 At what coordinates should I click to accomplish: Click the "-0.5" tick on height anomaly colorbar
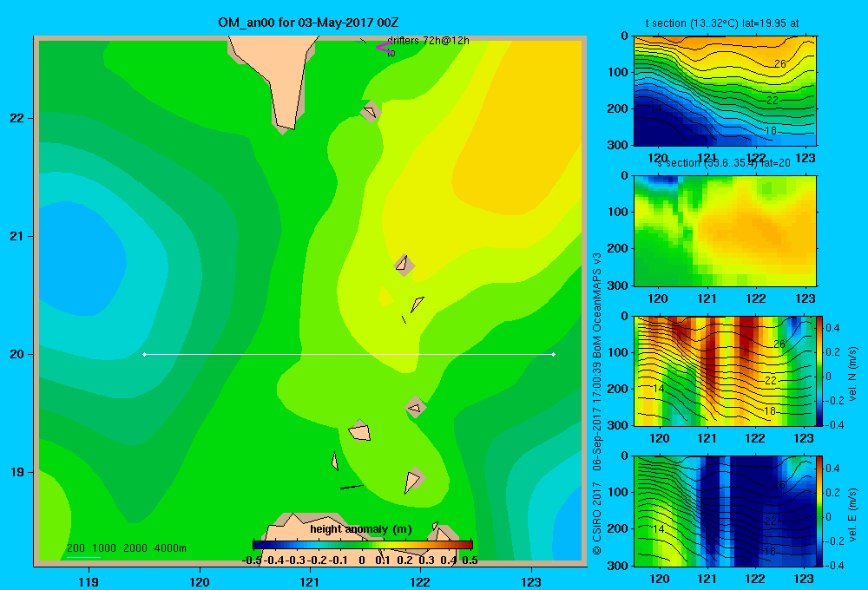(252, 560)
